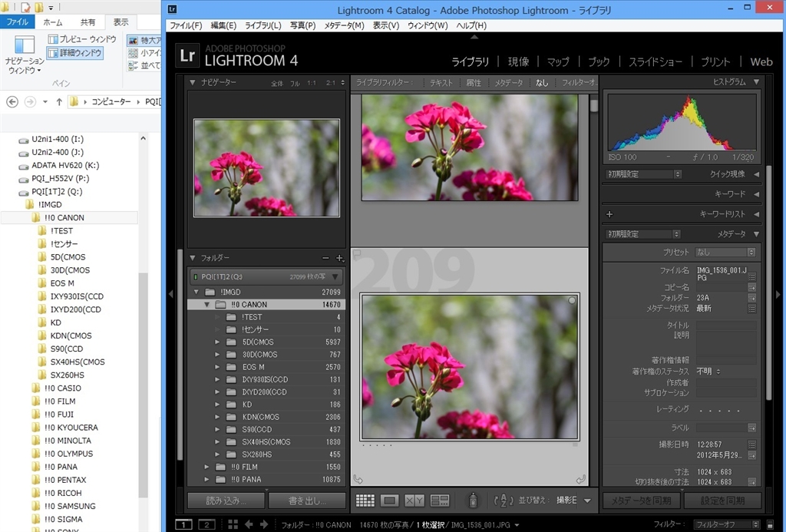Open Navigation pane button in Explorer ribbon
This screenshot has width=786, height=532.
pos(25,55)
